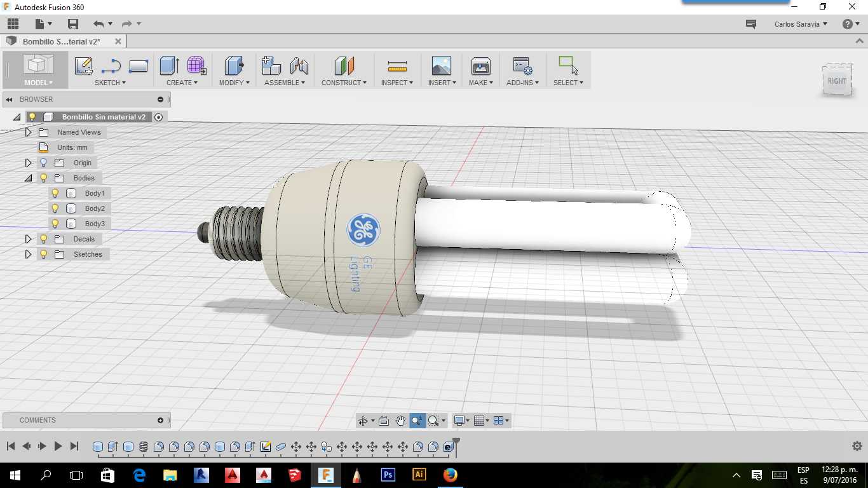Open the timeline settings gear
This screenshot has width=868, height=488.
coord(857,446)
